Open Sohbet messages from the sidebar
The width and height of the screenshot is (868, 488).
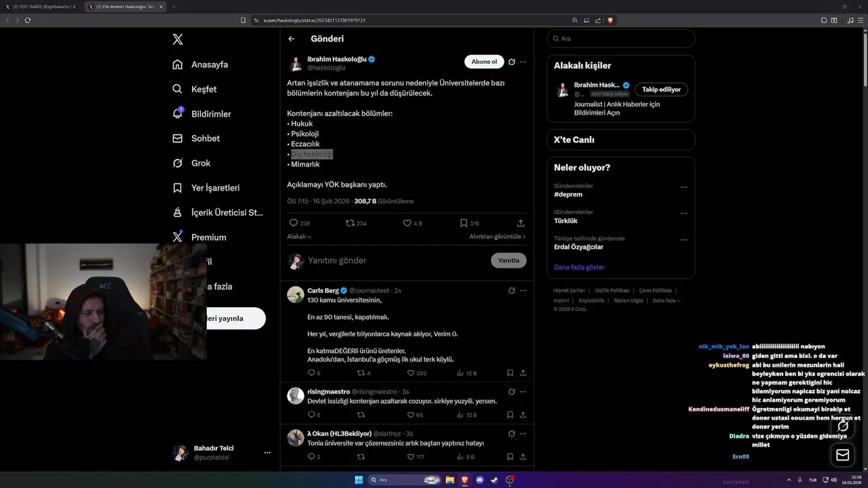point(196,138)
